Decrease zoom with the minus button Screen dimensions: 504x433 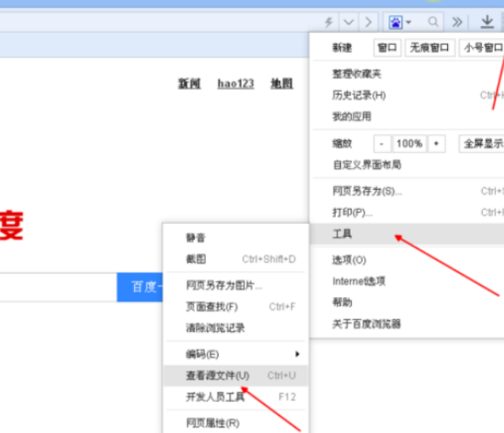click(x=382, y=144)
